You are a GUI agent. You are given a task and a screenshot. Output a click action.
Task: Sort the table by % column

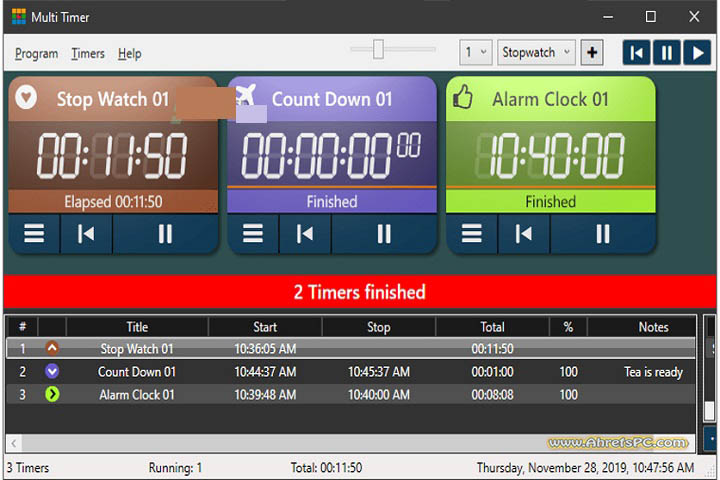[568, 327]
